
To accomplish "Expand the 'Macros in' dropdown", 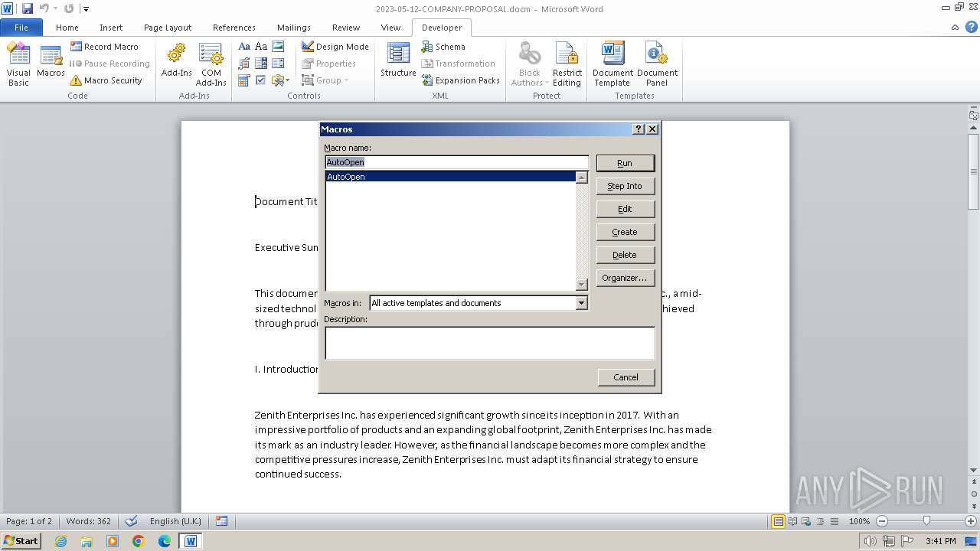I will 581,303.
